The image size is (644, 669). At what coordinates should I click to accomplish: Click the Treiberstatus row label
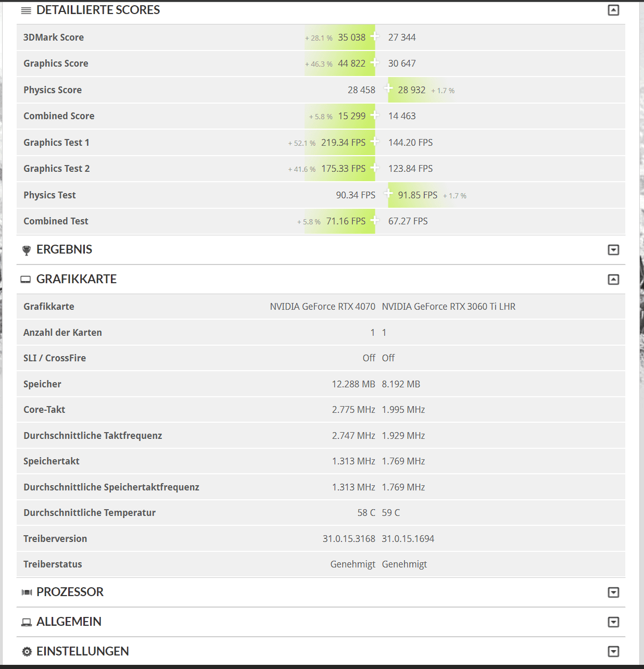coord(53,564)
